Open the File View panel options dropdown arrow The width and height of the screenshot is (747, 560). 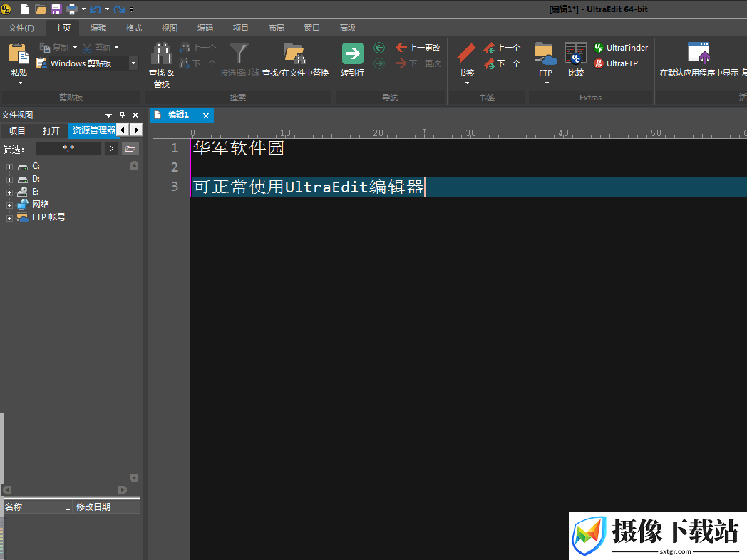(x=108, y=115)
